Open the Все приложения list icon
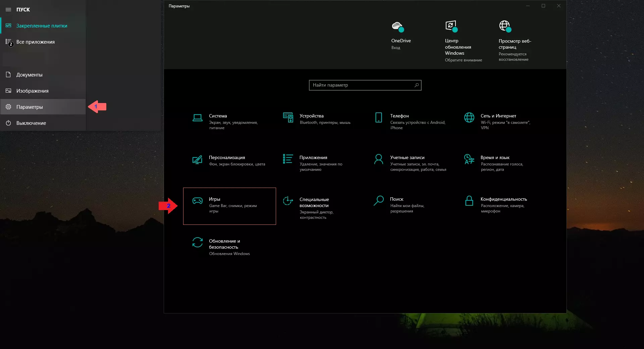The height and width of the screenshot is (349, 644). (x=9, y=42)
